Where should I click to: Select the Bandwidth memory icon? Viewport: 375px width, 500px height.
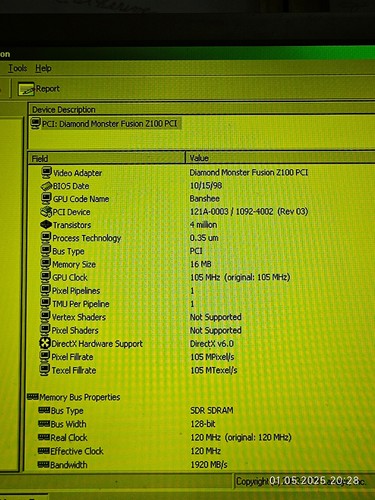pos(44,464)
